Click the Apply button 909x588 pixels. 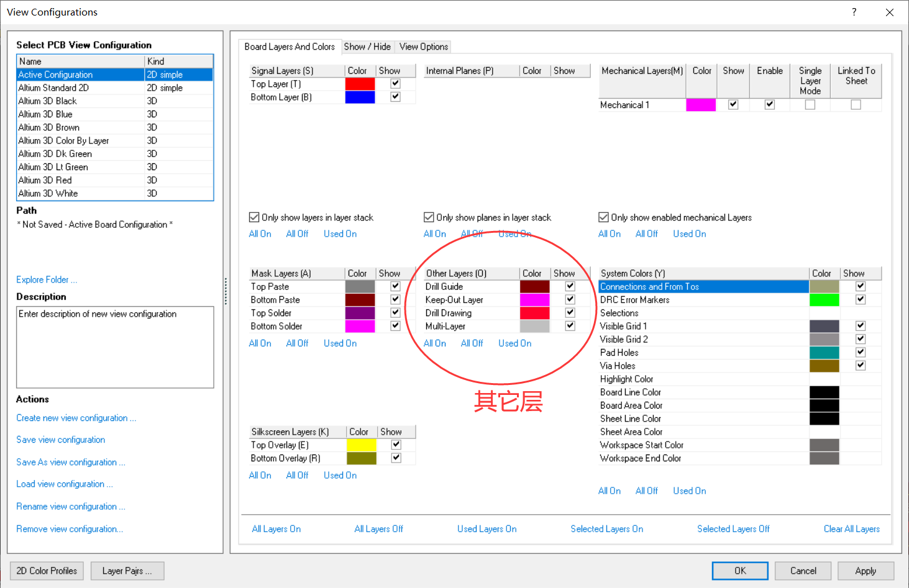(866, 571)
